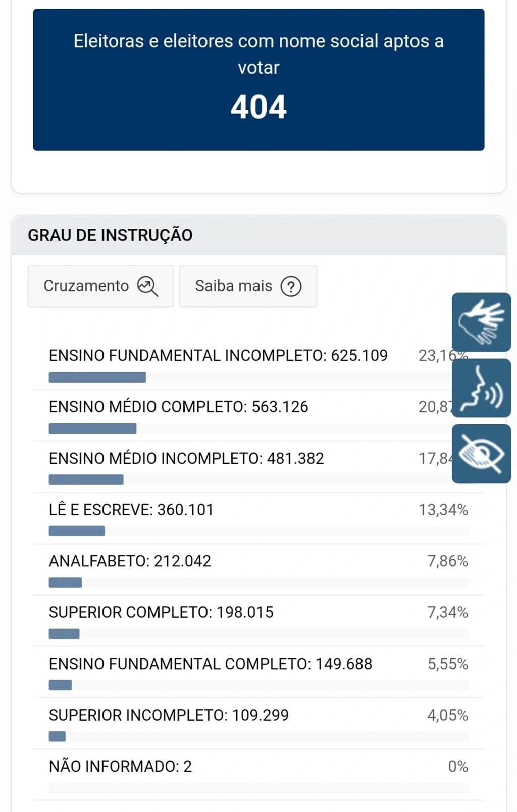Screen dimensions: 517x812
Task: Toggle the low vision crossed-eye icon
Action: pos(481,454)
